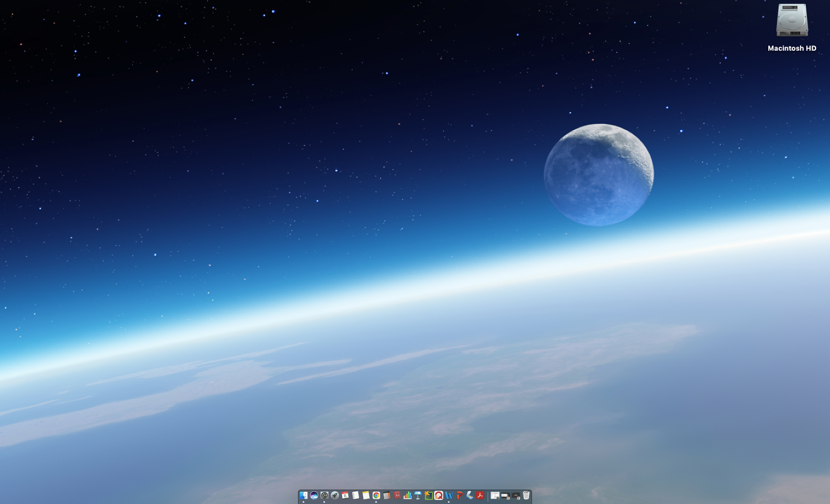Image resolution: width=830 pixels, height=504 pixels.
Task: Open the yellow Notes app
Action: 366,495
